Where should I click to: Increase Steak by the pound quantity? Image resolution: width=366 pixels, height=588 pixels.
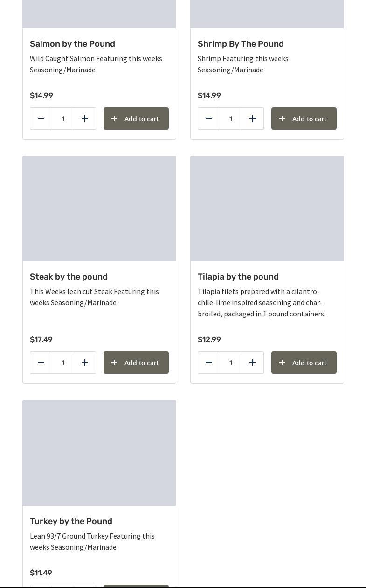coord(85,363)
